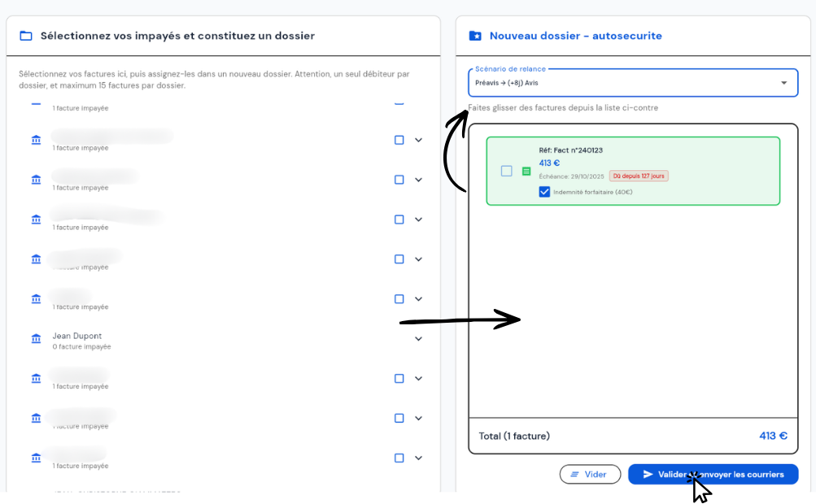This screenshot has height=504, width=816.
Task: Click the folder icon beside "Sélectionnez vos impayés"
Action: point(26,36)
